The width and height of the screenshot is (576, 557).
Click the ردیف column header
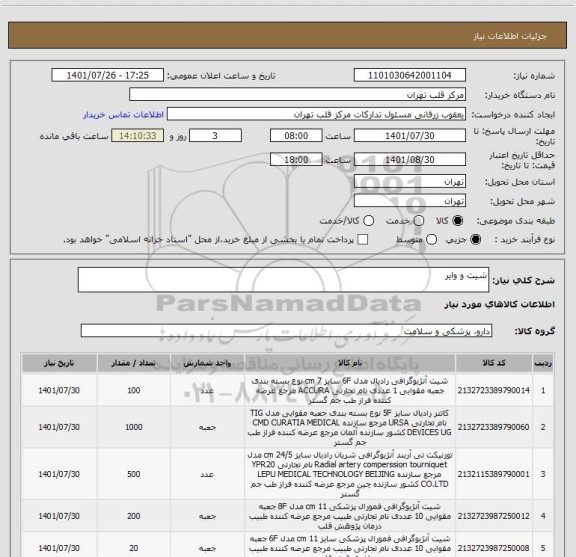coord(543,363)
